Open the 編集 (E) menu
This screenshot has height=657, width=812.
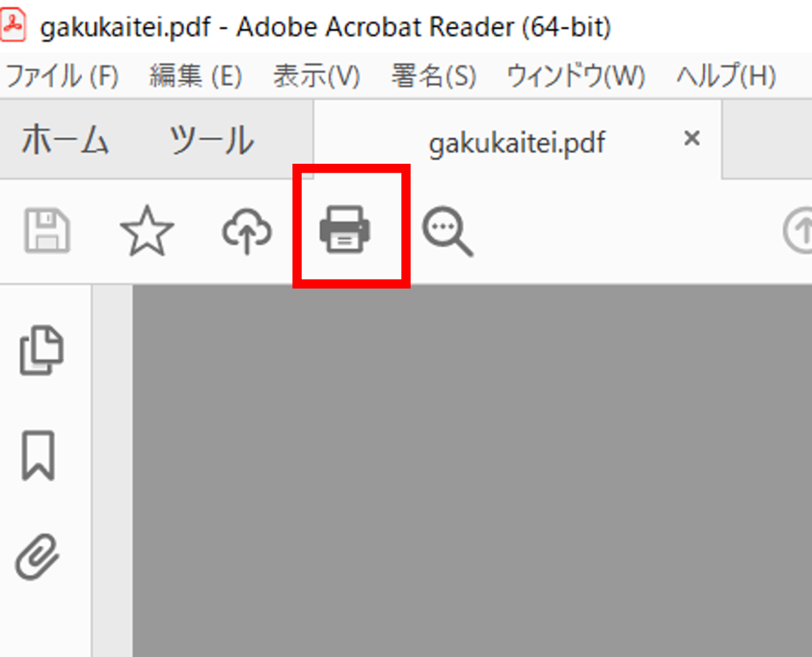(196, 76)
